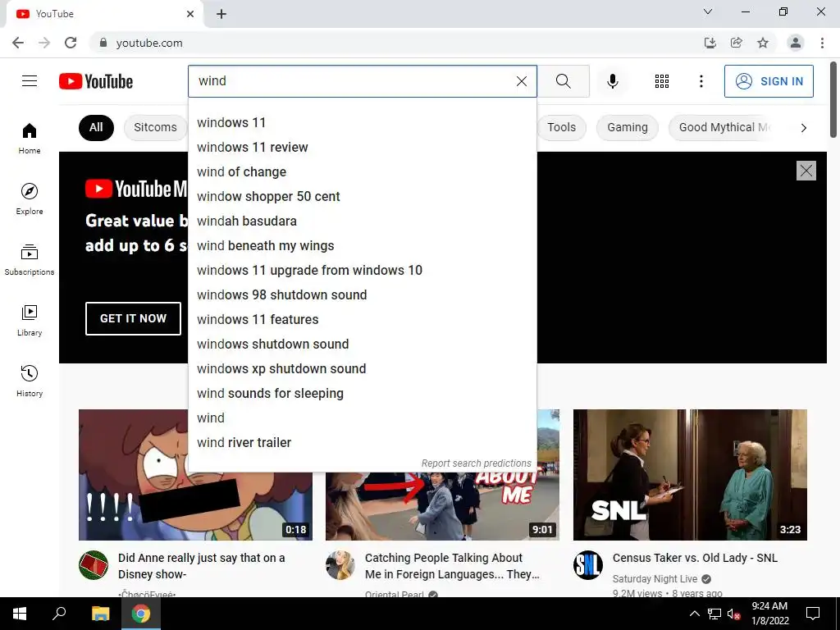The height and width of the screenshot is (630, 840).
Task: Select the Sitcoms filter chip
Action: [x=155, y=127]
